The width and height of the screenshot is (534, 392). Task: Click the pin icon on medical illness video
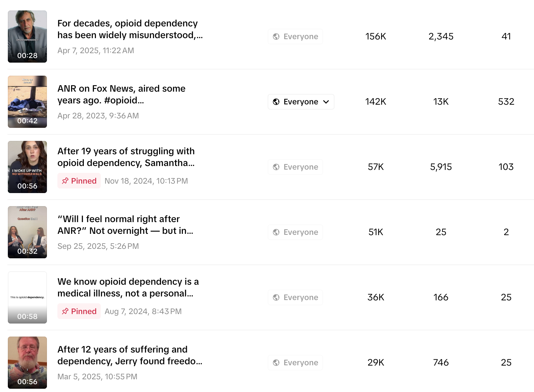65,311
